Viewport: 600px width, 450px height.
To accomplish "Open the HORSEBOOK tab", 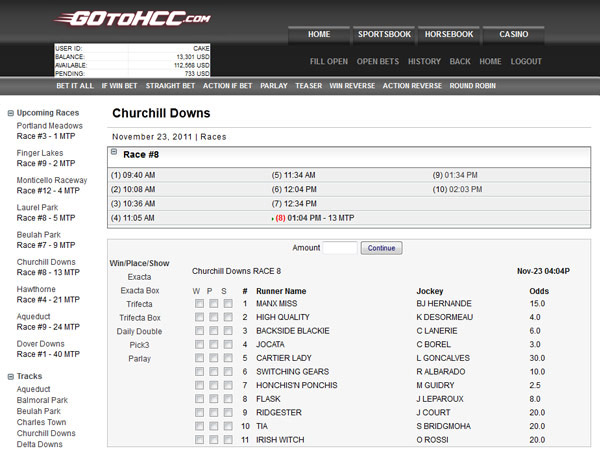I will click(x=449, y=34).
